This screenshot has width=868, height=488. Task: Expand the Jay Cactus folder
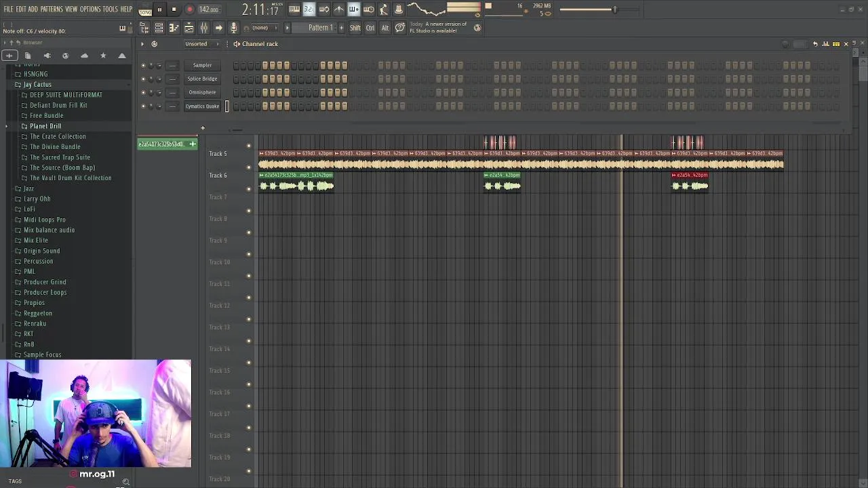(37, 85)
